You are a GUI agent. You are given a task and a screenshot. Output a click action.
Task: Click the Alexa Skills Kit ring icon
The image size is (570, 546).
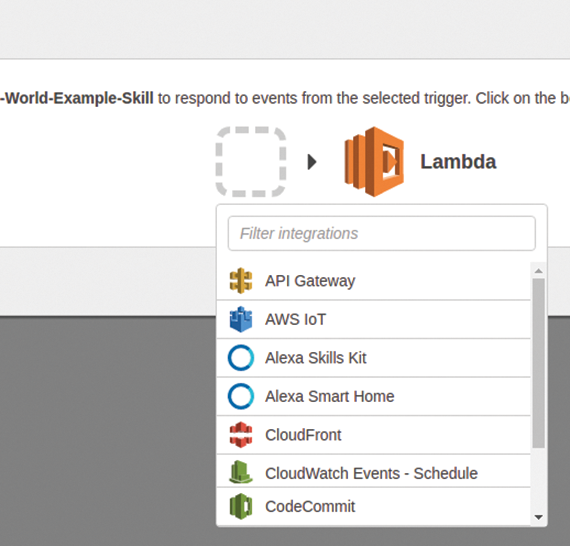tap(241, 358)
